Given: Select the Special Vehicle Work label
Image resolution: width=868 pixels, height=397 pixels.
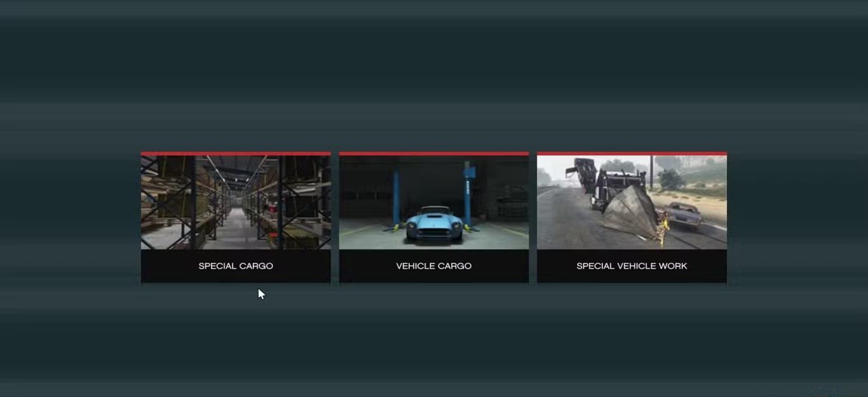Looking at the screenshot, I should tap(632, 266).
